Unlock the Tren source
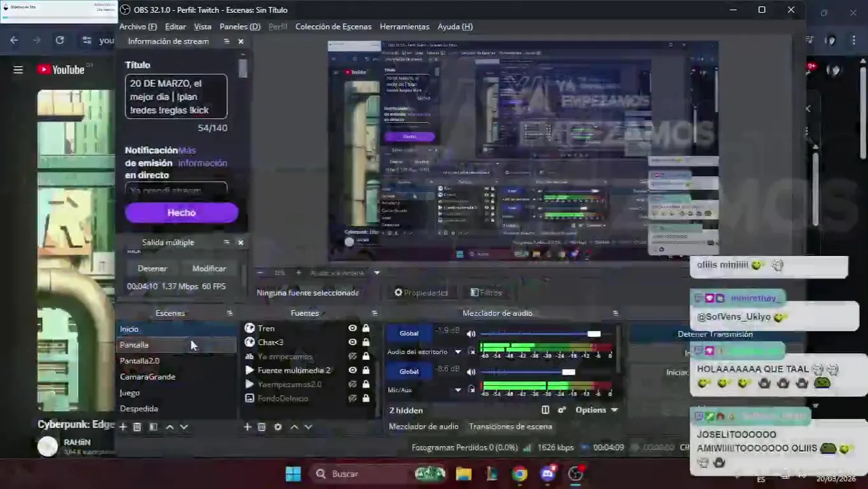The height and width of the screenshot is (489, 868). (x=366, y=329)
